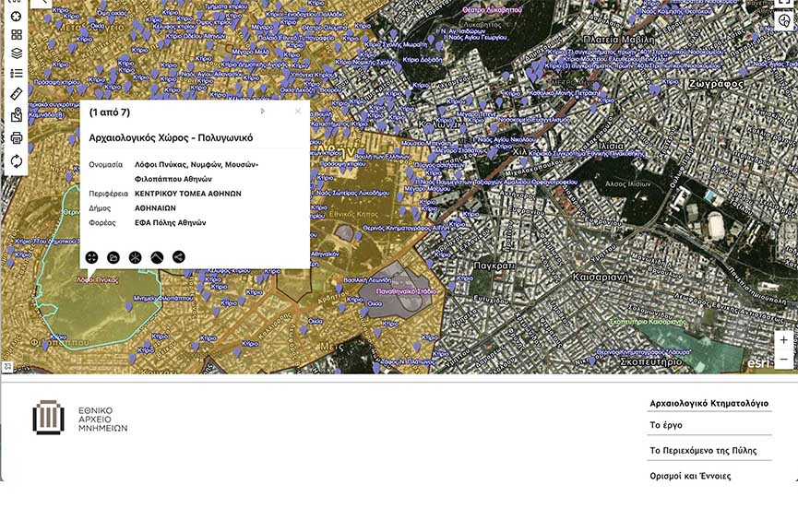Screen dimensions: 798x532
Task: Click the Παγκράτι map label
Action: coord(494,266)
